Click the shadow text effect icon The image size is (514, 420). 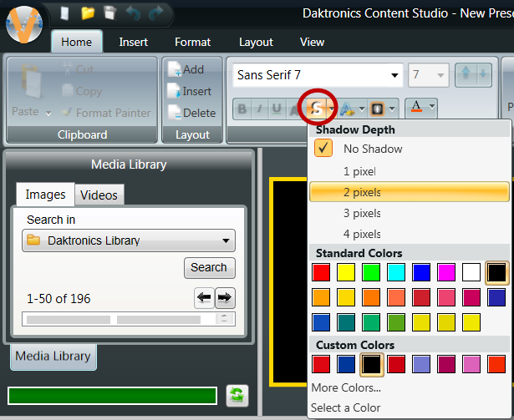pos(318,109)
